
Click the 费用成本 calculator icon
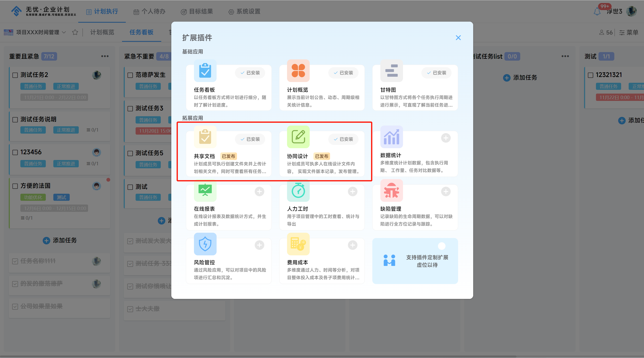(x=298, y=244)
